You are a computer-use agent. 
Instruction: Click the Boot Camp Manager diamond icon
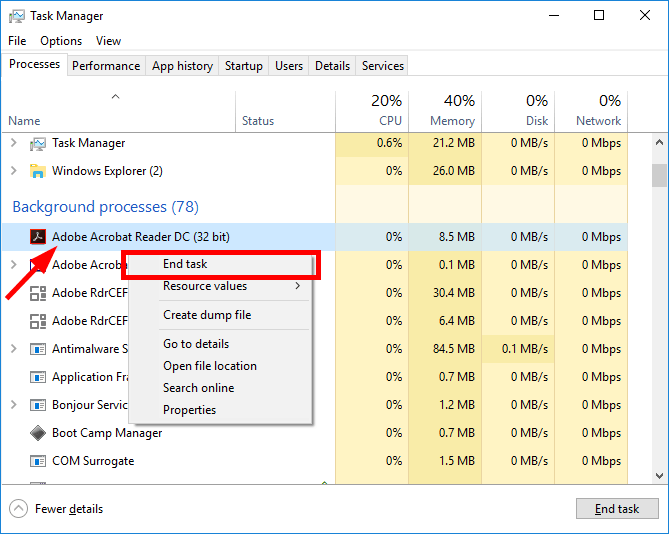(38, 433)
